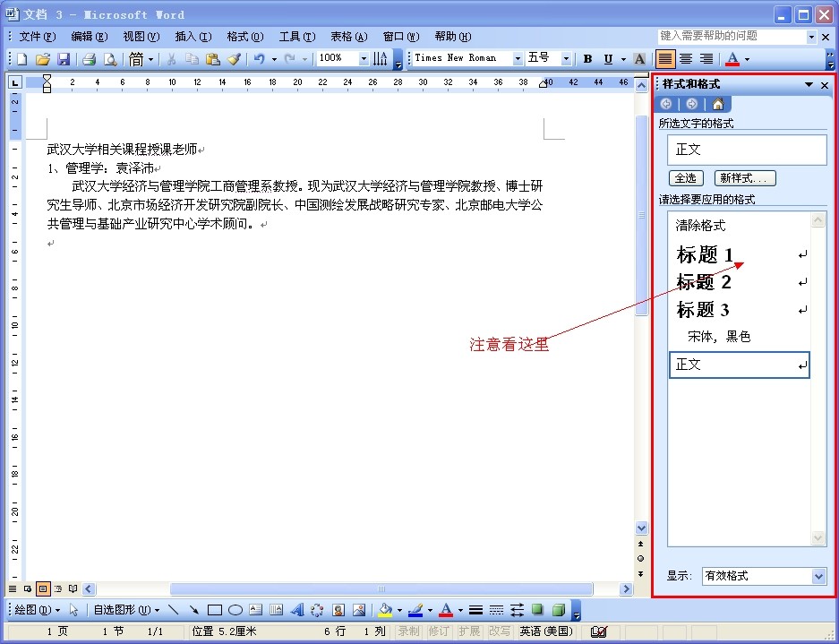Apply Shadow Style to shape
Image resolution: width=839 pixels, height=644 pixels.
(538, 610)
